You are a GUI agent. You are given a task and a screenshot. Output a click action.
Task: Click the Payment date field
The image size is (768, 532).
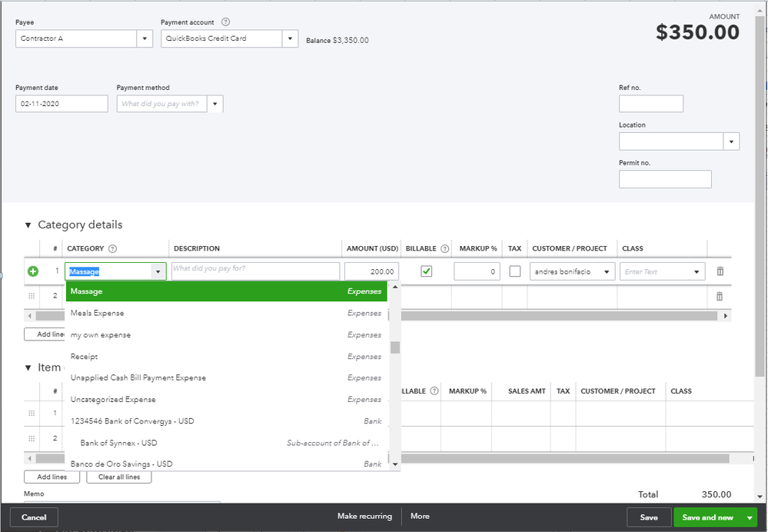[62, 104]
